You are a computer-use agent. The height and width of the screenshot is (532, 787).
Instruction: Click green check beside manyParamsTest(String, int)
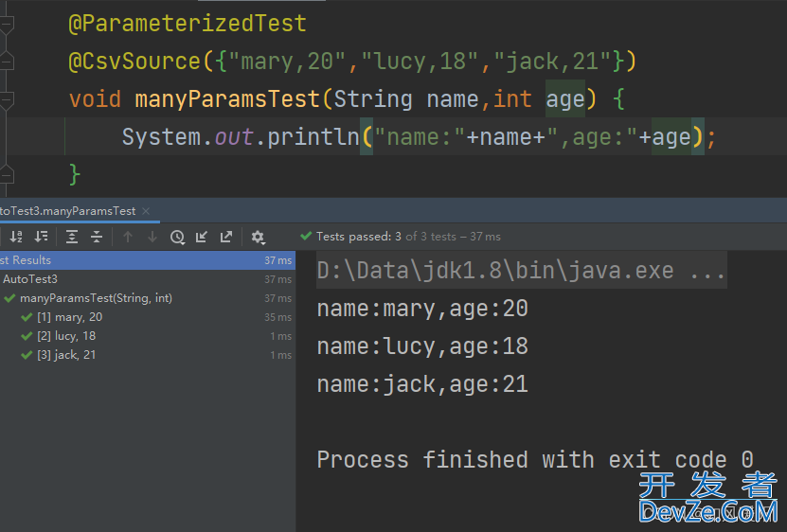tap(9, 298)
